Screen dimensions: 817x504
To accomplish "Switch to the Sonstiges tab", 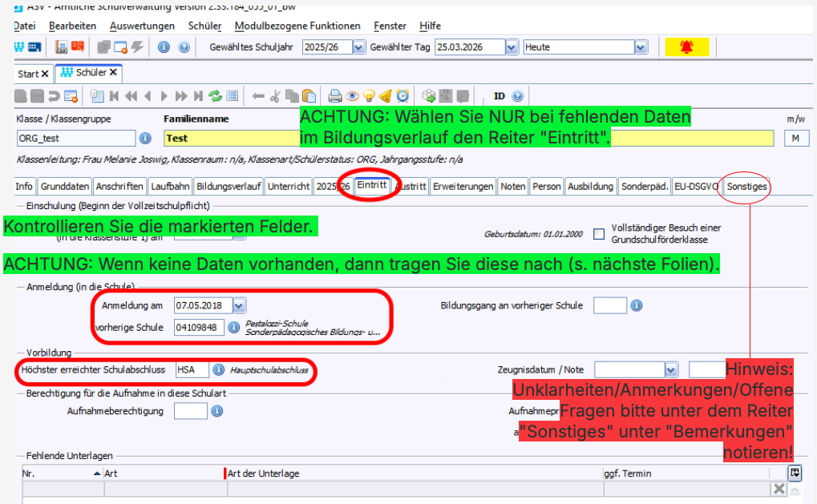I will click(746, 187).
